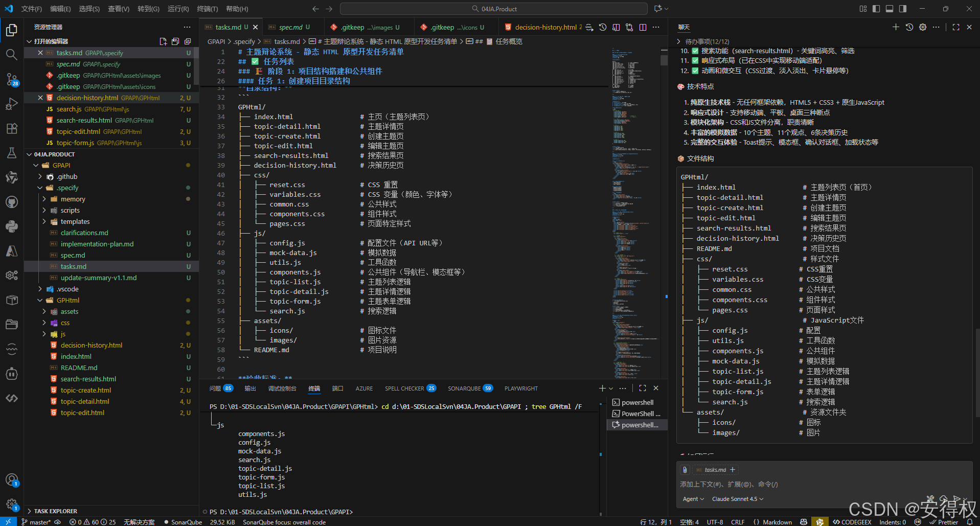Toggle checkbox for 响应式布局 todo item
Viewport: 980px width, 526px height.
click(695, 60)
